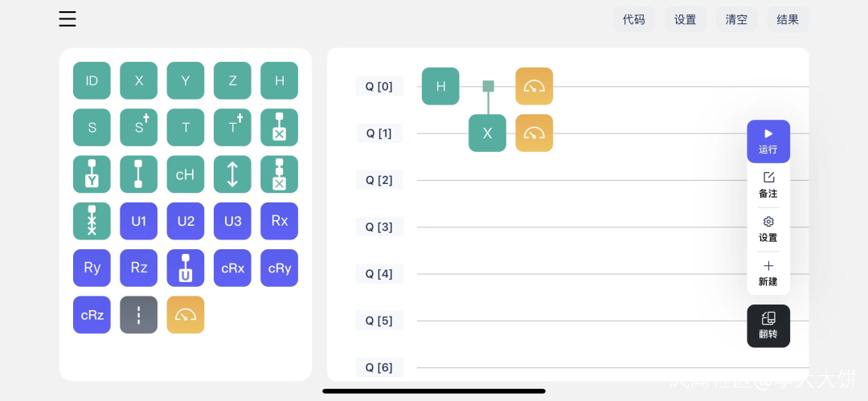This screenshot has height=401, width=868.
Task: Create a new circuit with 新建
Action: point(768,273)
